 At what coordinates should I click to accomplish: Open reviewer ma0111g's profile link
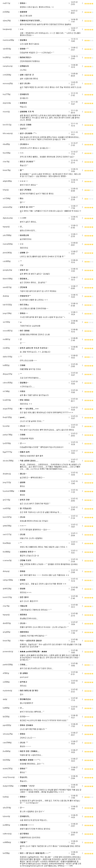click(6, 3)
